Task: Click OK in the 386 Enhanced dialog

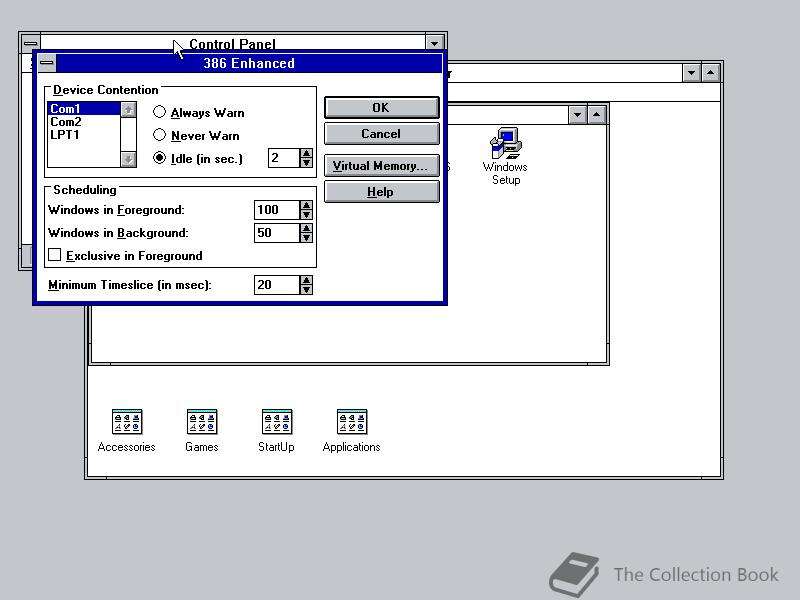Action: pos(382,108)
